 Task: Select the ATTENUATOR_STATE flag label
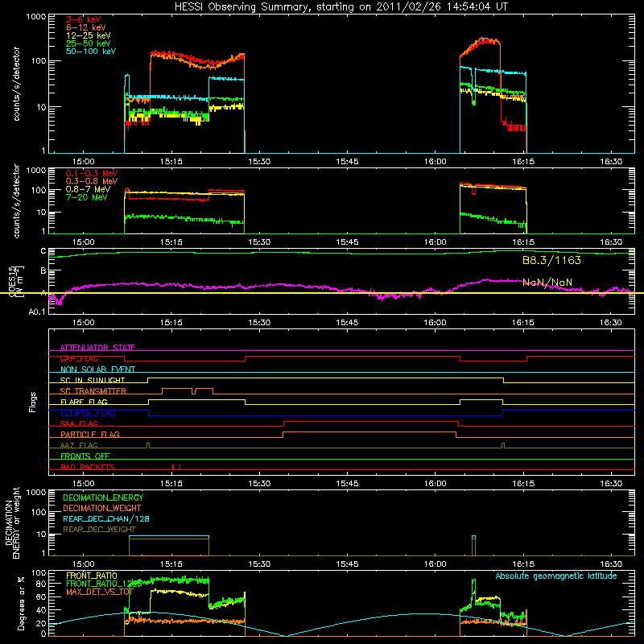coord(97,348)
